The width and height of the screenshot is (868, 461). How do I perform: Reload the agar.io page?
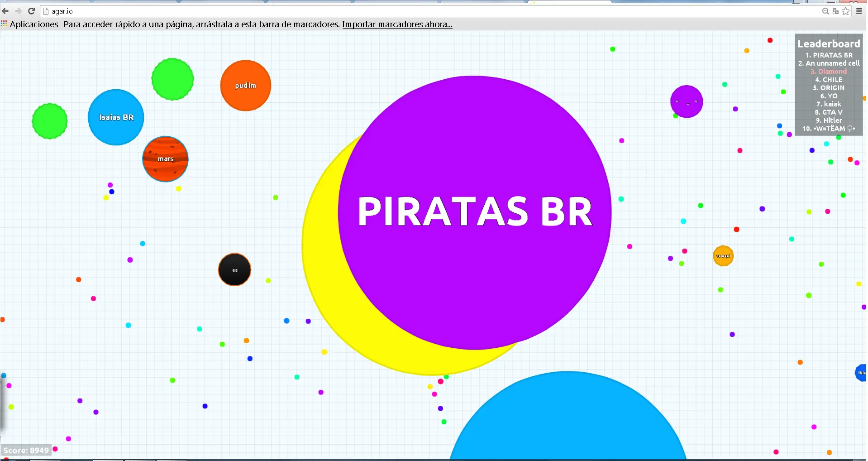[x=31, y=11]
